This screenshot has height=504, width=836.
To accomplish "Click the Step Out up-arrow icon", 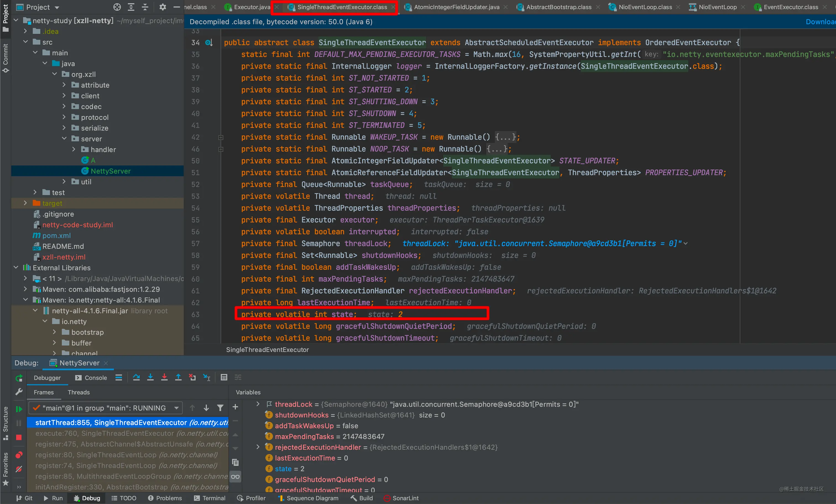I will click(x=178, y=377).
